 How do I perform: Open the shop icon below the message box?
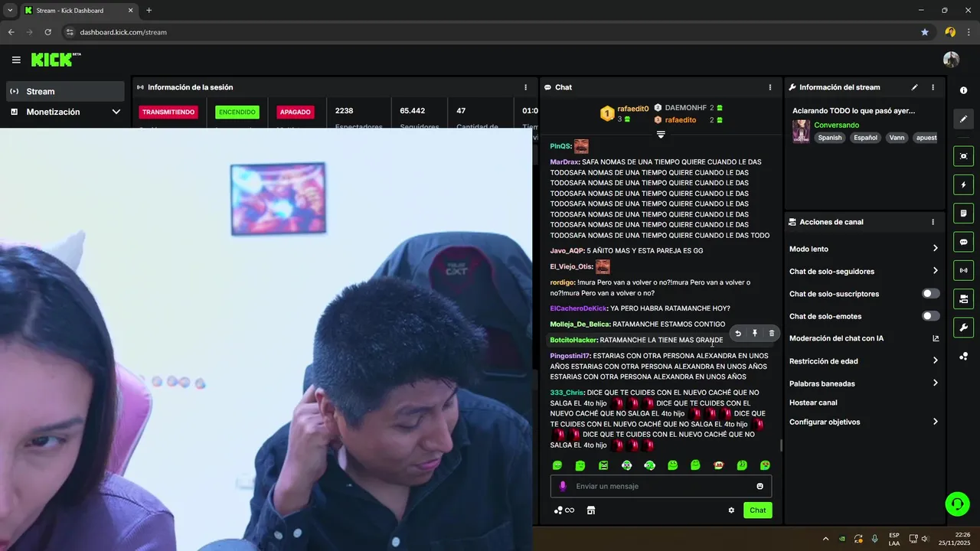point(591,510)
